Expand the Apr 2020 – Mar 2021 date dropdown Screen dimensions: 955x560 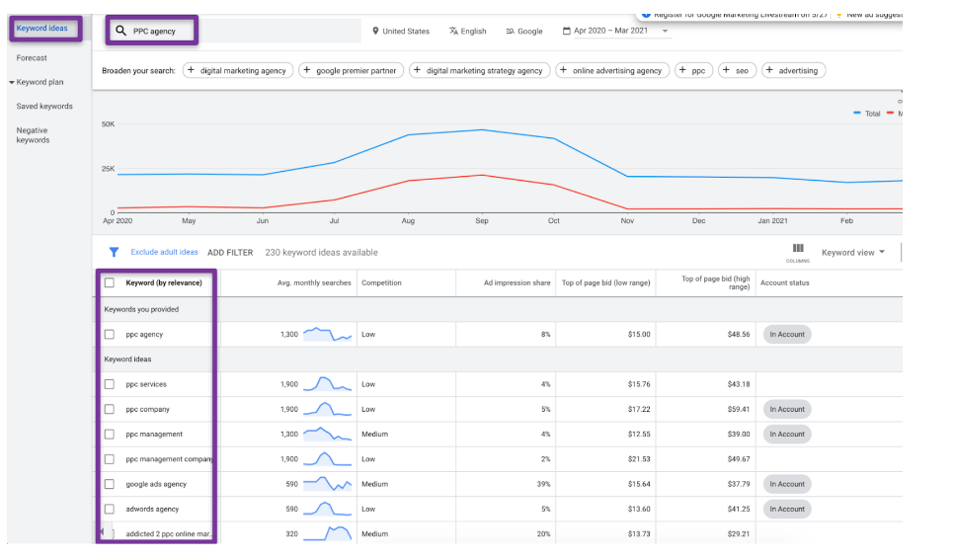666,32
